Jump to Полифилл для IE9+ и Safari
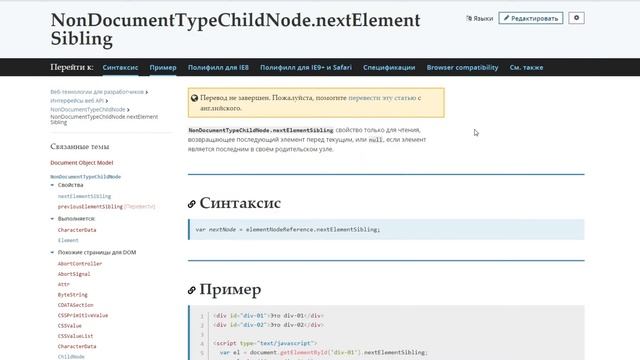 (x=306, y=67)
